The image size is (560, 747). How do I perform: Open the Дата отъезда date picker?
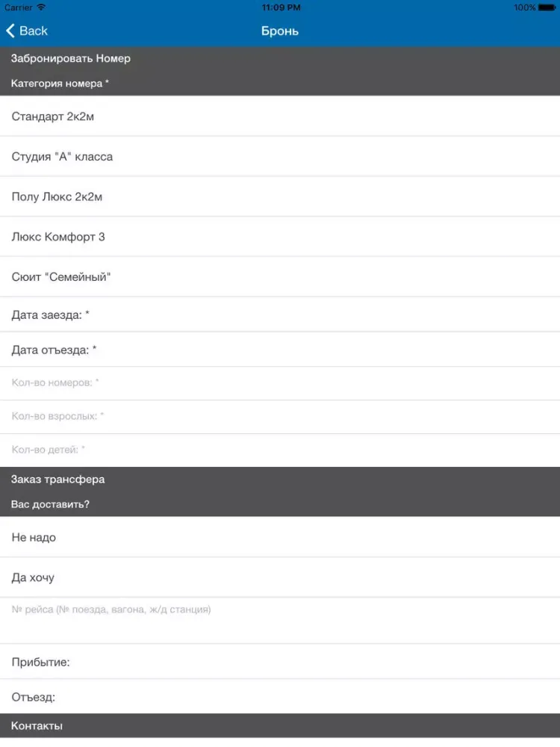coord(280,350)
